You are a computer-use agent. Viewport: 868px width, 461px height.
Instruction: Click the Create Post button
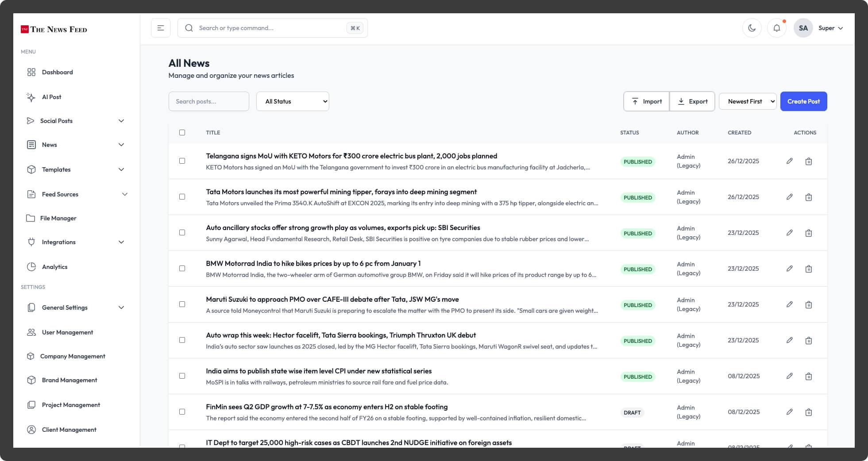[804, 101]
